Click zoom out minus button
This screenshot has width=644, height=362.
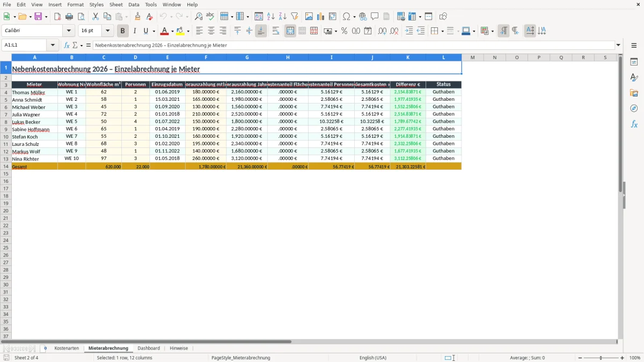[580, 358]
